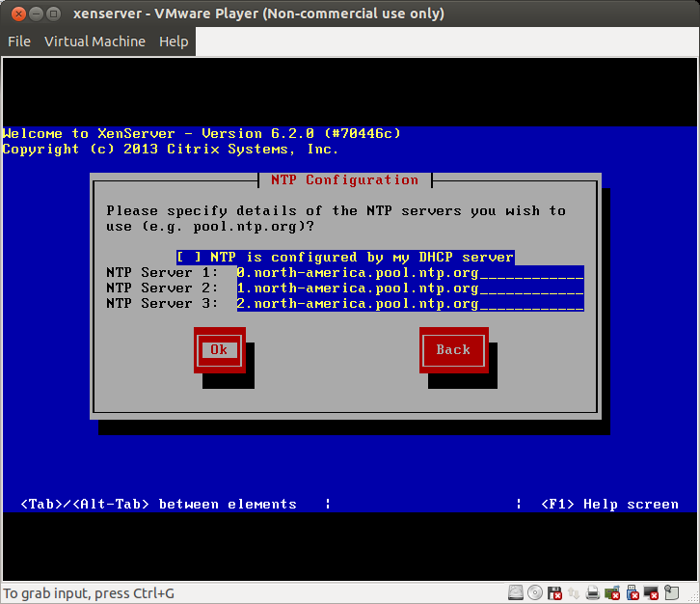Focus the NTP Server 3 field

click(410, 304)
